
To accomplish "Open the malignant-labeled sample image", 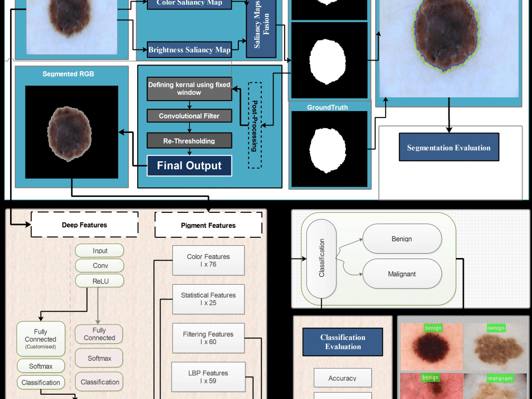I will coord(495,386).
